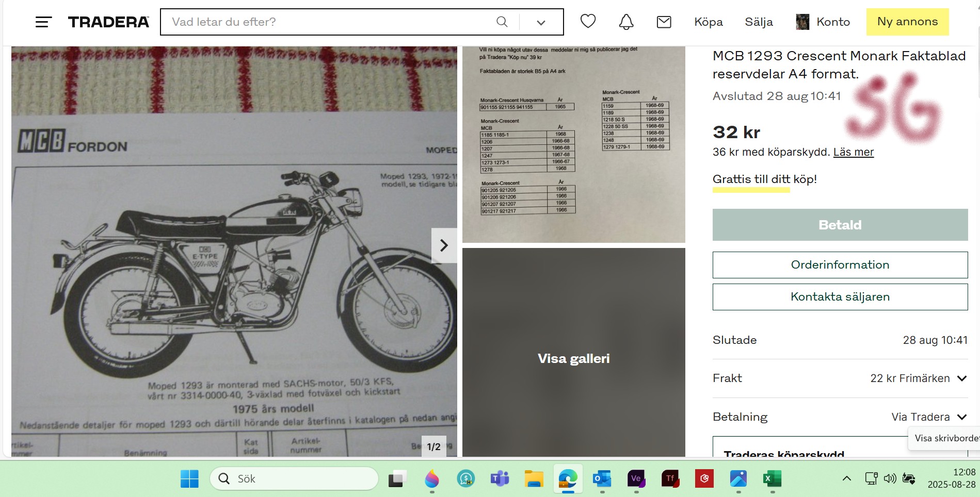Viewport: 980px width, 497px height.
Task: Select the listing title text
Action: pyautogui.click(x=839, y=64)
